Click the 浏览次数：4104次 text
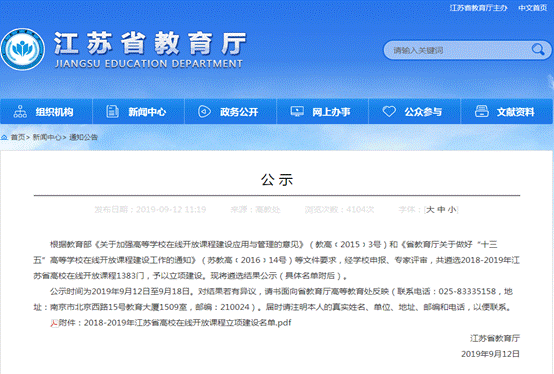The height and width of the screenshot is (374, 554). tap(339, 210)
